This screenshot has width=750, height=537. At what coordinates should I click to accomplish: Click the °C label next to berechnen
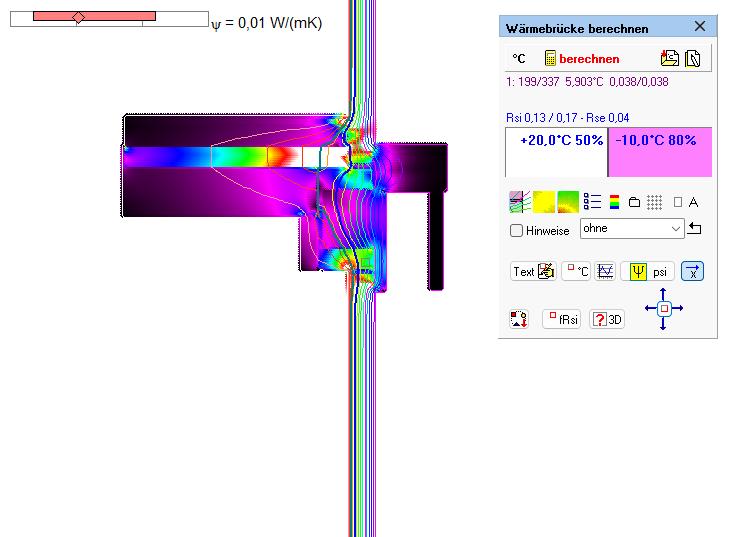(x=519, y=59)
